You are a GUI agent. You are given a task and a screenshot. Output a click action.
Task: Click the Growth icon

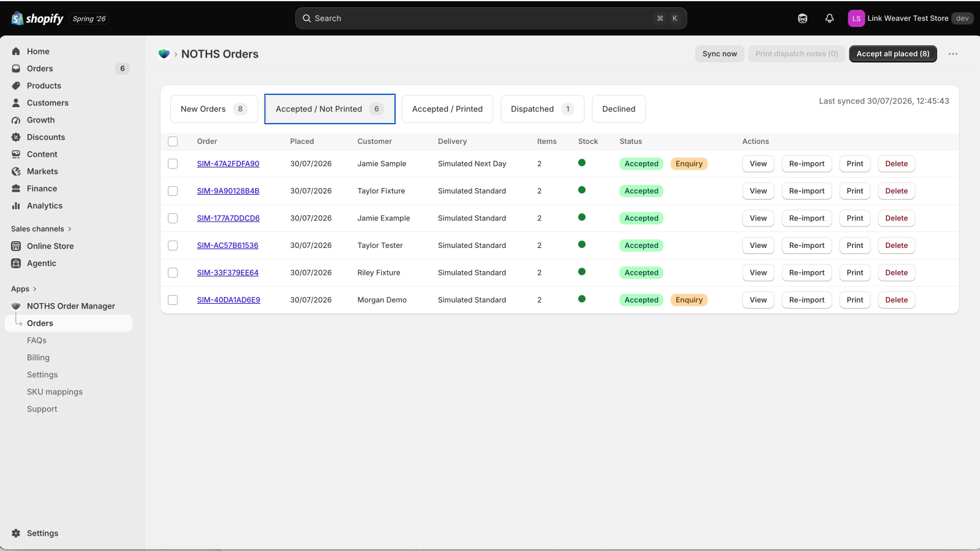coord(16,120)
